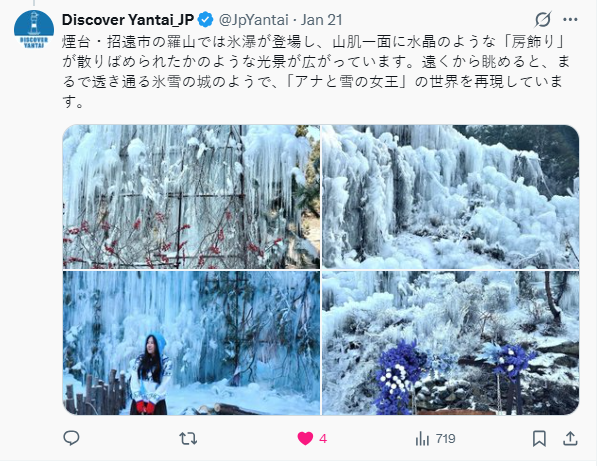This screenshot has width=609, height=466.
Task: Click the view count 719
Action: 445,439
